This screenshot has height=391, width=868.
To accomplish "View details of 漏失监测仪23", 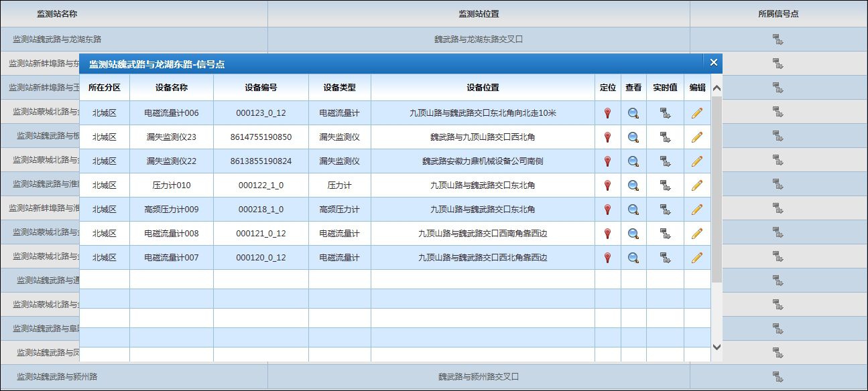I will click(633, 137).
